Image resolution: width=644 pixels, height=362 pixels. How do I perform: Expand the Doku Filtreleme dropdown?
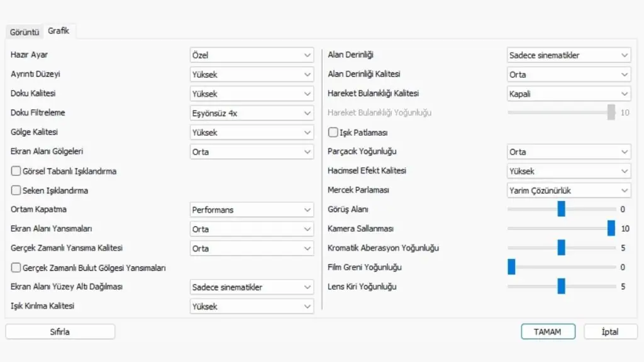click(252, 113)
